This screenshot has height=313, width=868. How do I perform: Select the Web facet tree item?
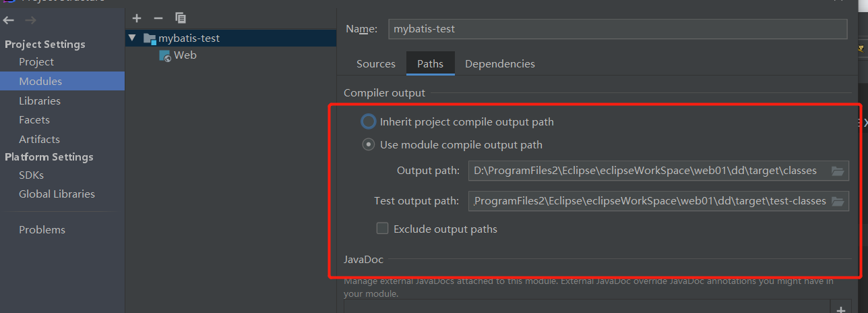185,55
